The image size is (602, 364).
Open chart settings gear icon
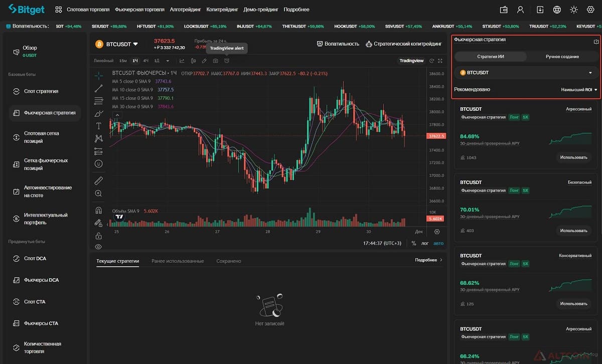(x=437, y=232)
